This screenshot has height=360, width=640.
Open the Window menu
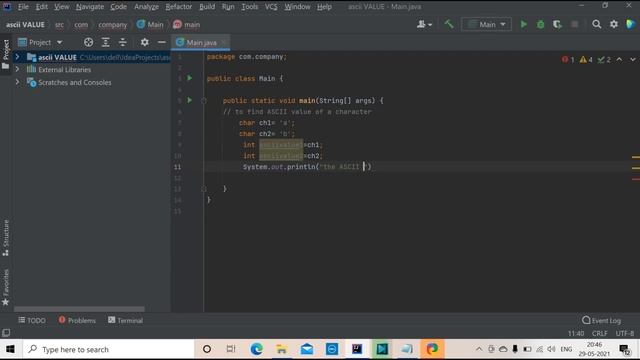tap(297, 7)
